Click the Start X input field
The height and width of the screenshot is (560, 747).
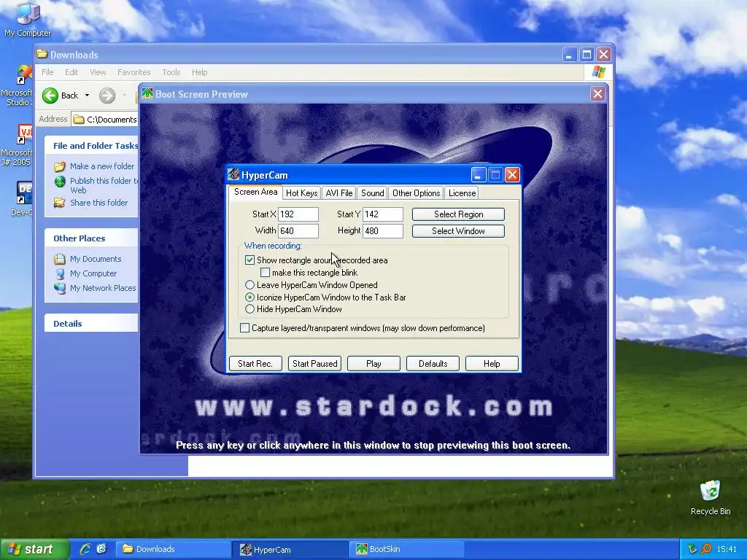click(x=298, y=214)
